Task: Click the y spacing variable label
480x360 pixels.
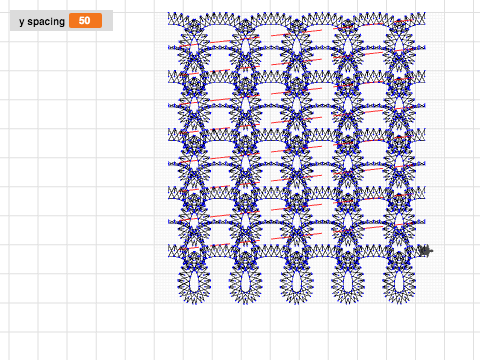Action: (x=42, y=21)
